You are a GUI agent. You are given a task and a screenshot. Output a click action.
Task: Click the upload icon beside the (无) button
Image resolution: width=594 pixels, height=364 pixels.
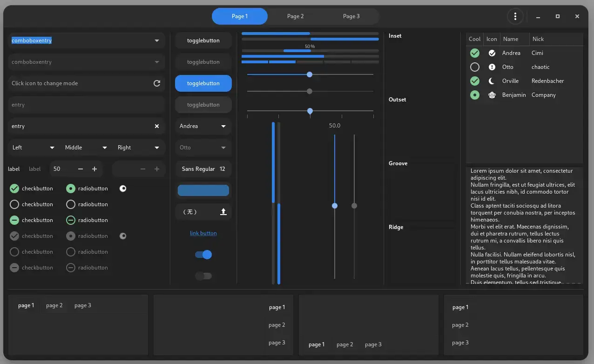coord(223,212)
